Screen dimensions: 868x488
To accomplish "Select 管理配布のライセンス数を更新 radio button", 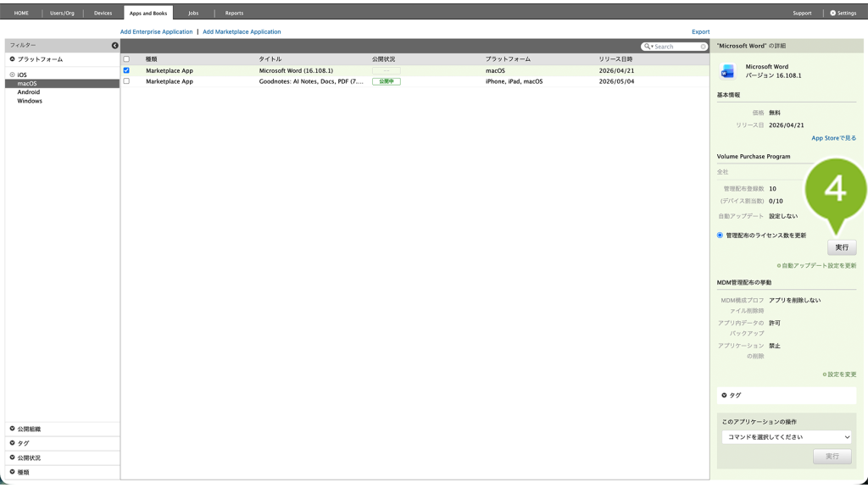I will tap(720, 236).
